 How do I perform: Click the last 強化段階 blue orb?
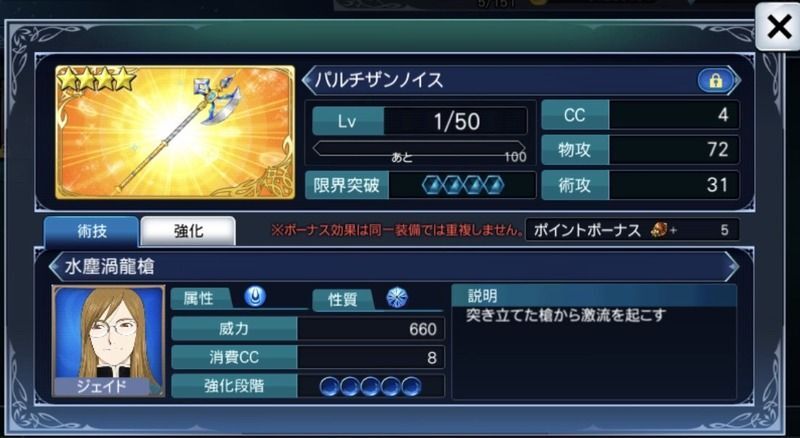point(411,387)
